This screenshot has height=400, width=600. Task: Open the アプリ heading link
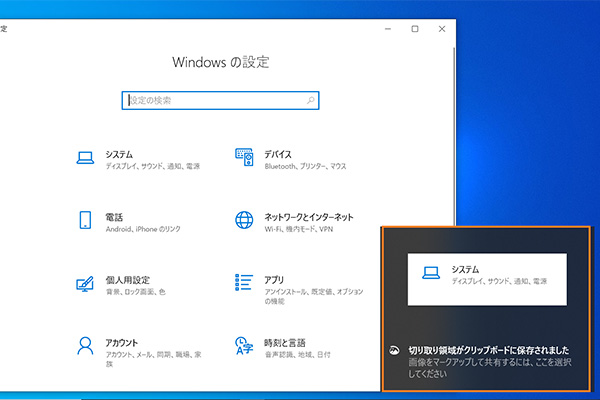tap(274, 280)
